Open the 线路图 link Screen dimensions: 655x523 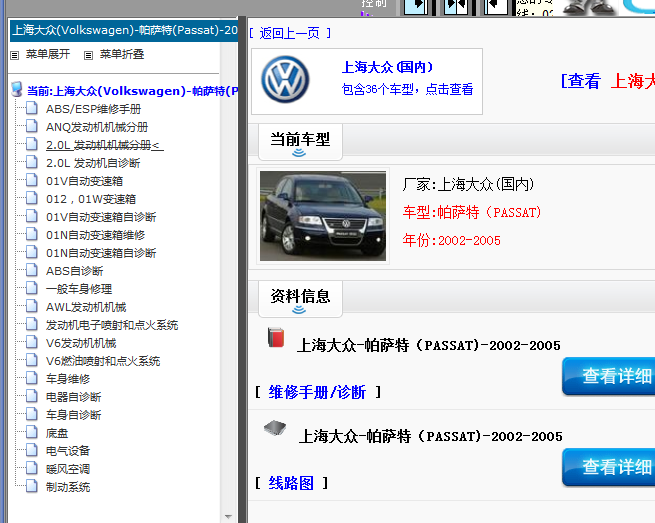click(x=291, y=483)
